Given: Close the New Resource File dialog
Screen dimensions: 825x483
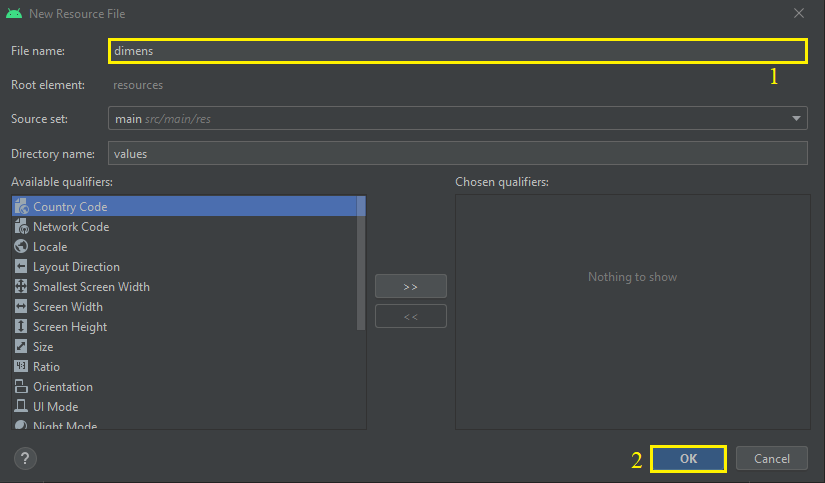Looking at the screenshot, I should (x=799, y=13).
